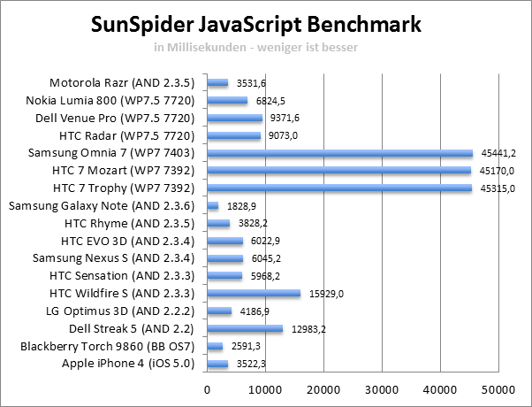The width and height of the screenshot is (532, 407).
Task: Click the data value 45170,0
Action: coord(497,171)
